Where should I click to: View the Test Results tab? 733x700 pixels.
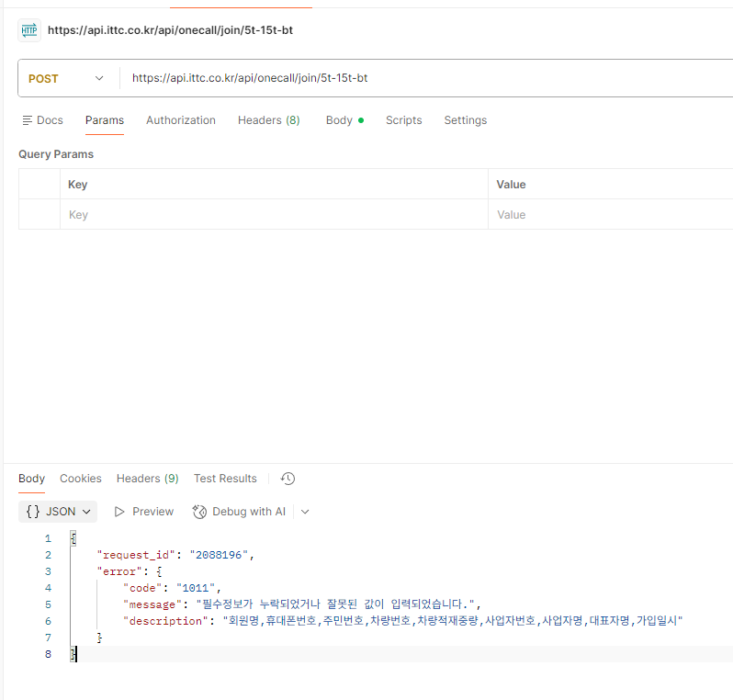pyautogui.click(x=225, y=479)
